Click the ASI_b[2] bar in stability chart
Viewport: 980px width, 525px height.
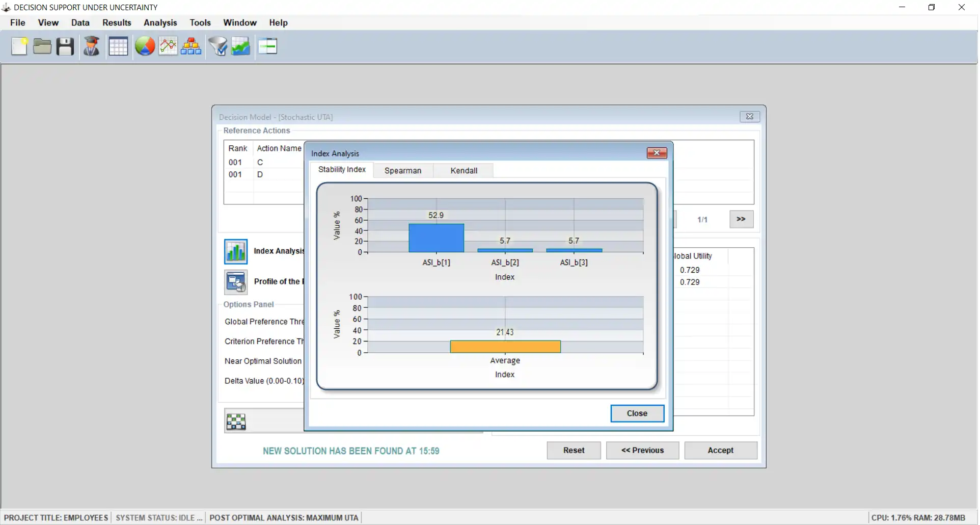[x=505, y=250]
